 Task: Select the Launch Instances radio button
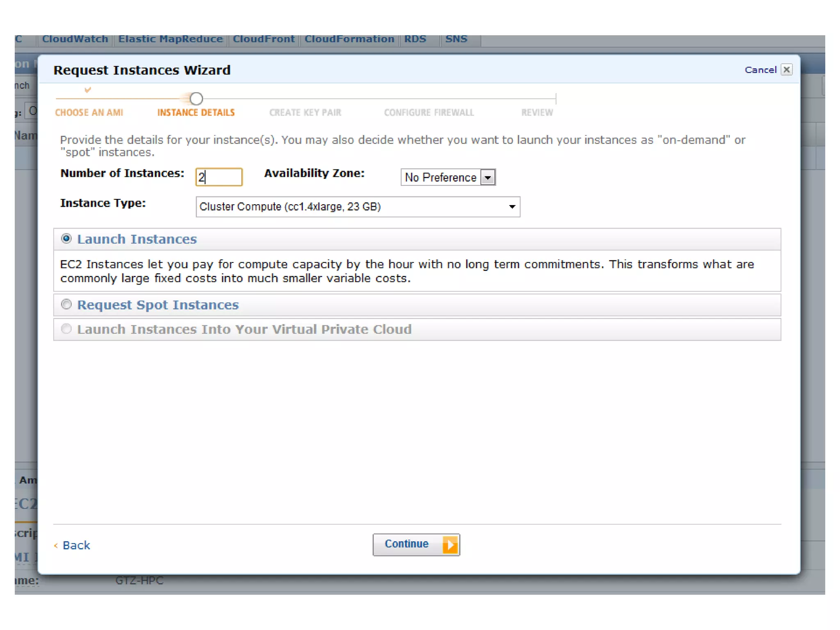(x=66, y=239)
